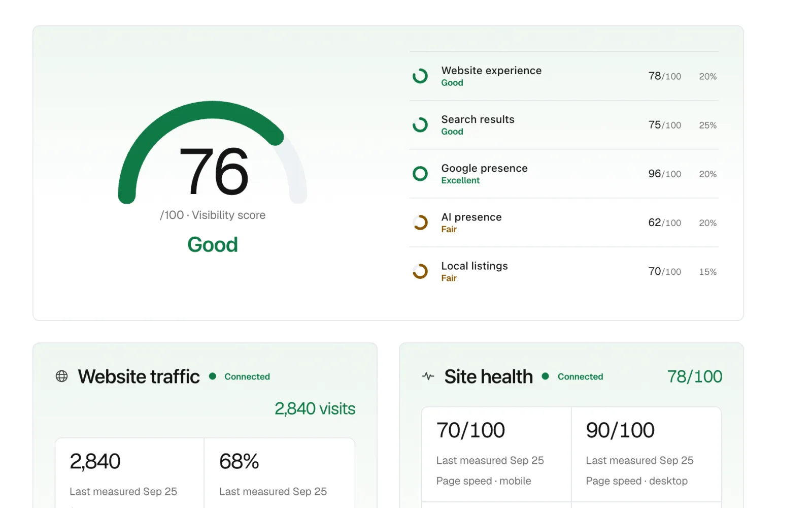Select the Local listings label
The width and height of the screenshot is (812, 508).
474,266
